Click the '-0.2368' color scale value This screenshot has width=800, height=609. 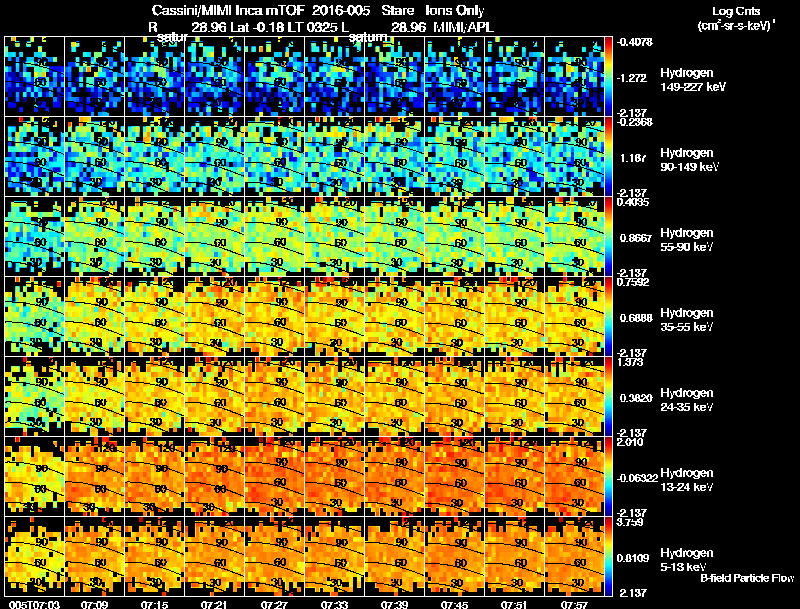pyautogui.click(x=634, y=122)
